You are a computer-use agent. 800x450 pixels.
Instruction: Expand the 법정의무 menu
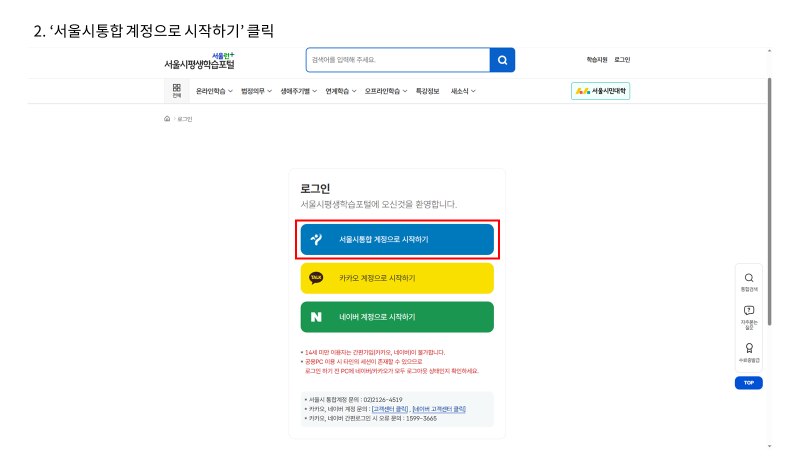(x=256, y=91)
